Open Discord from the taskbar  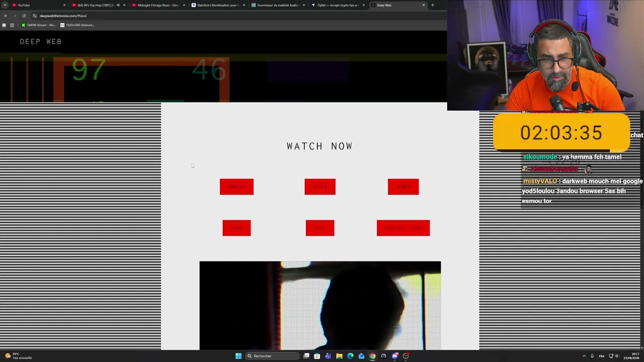tap(394, 356)
